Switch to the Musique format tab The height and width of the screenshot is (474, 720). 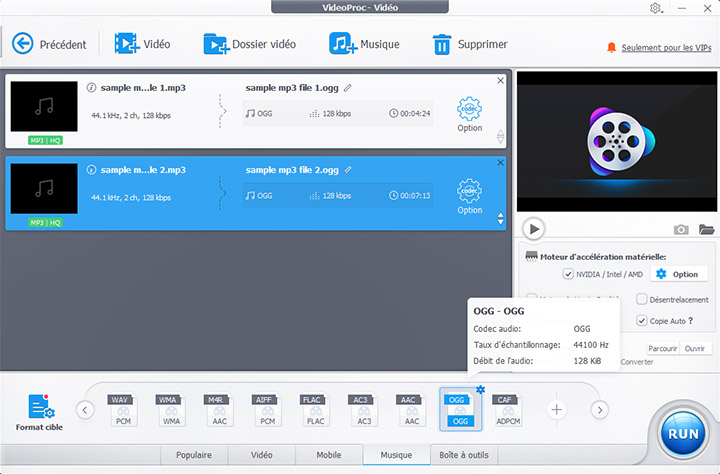(x=396, y=455)
